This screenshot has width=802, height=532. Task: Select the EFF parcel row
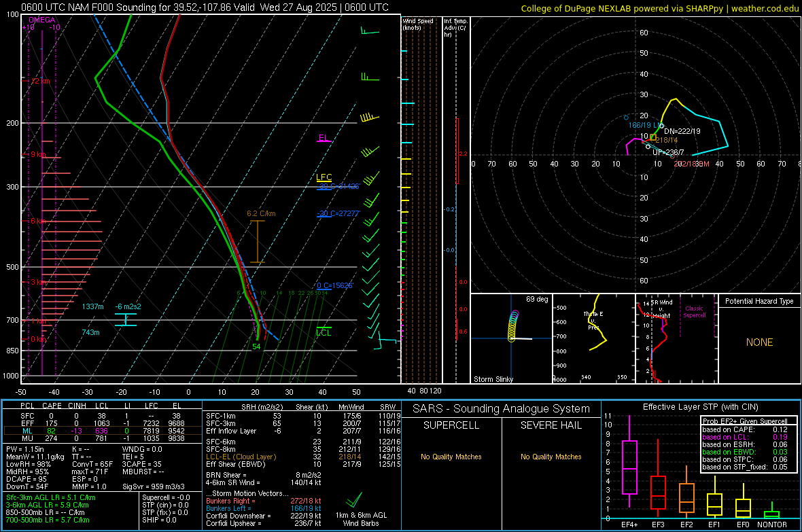click(102, 423)
